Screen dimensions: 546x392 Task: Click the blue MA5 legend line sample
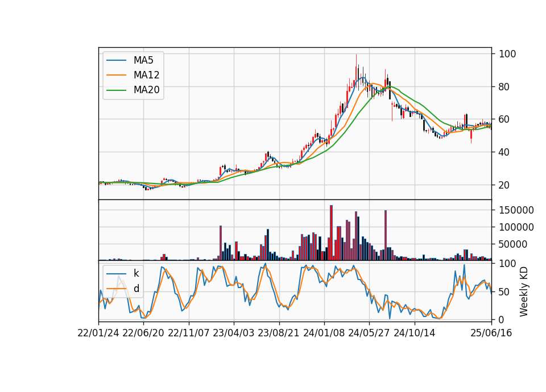[116, 61]
